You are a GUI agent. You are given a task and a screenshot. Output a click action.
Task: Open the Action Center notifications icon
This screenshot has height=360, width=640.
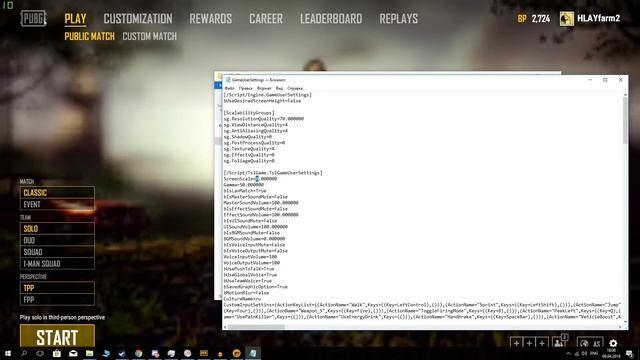[630, 353]
